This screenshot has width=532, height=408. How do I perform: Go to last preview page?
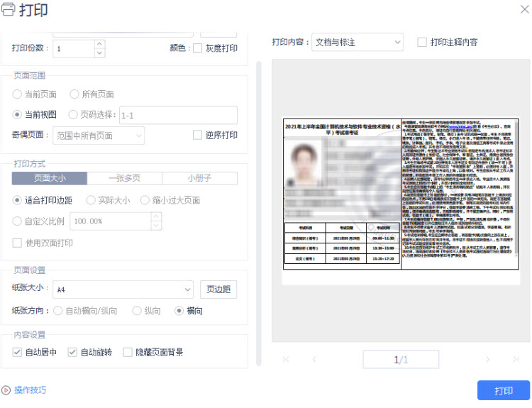click(516, 359)
